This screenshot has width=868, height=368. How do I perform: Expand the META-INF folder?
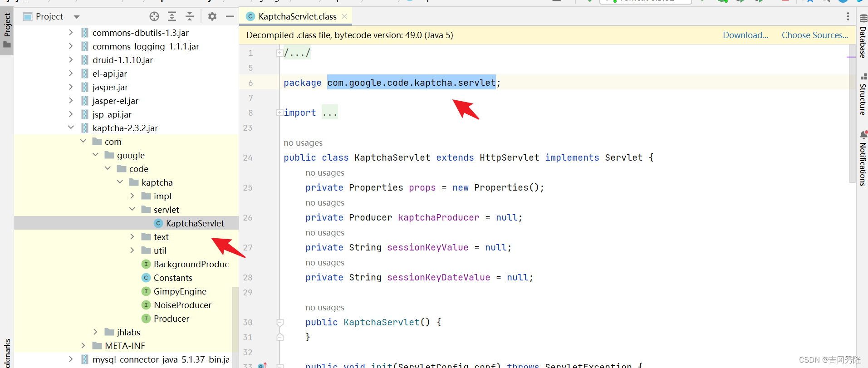[x=83, y=346]
